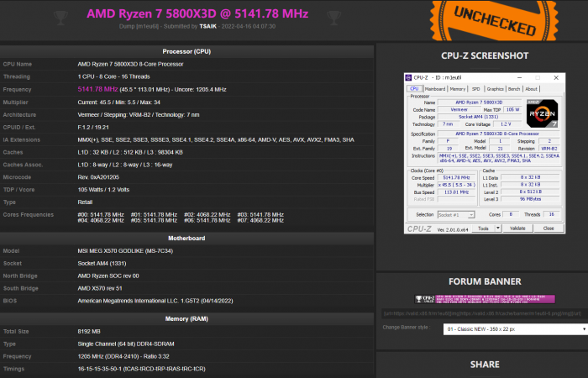588x378 pixels.
Task: Switch to the Memory tab in CPU-Z
Action: (457, 88)
